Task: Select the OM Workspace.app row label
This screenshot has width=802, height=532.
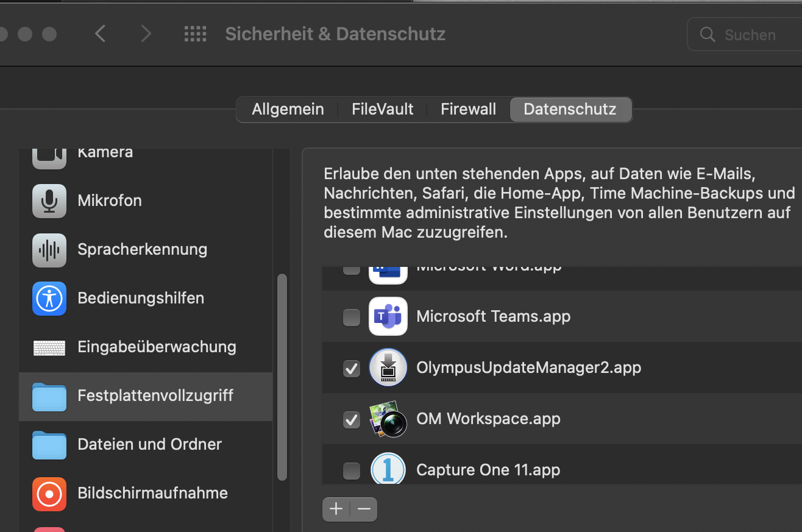Action: 488,419
